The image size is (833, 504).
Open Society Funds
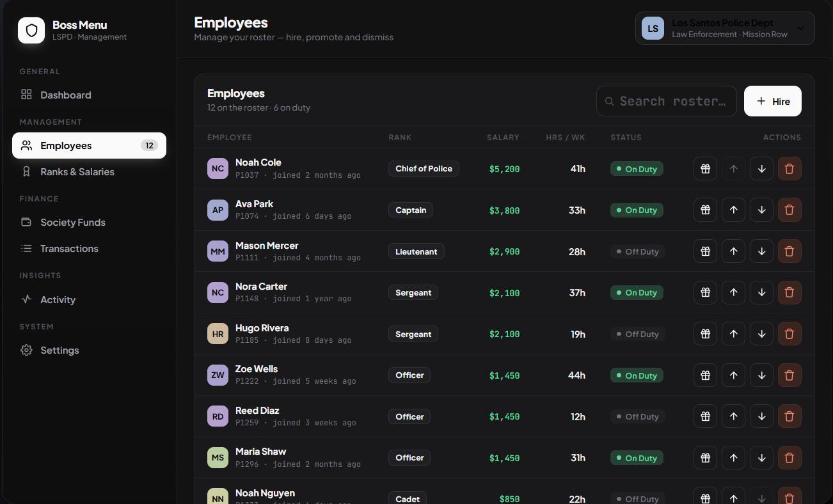click(89, 222)
